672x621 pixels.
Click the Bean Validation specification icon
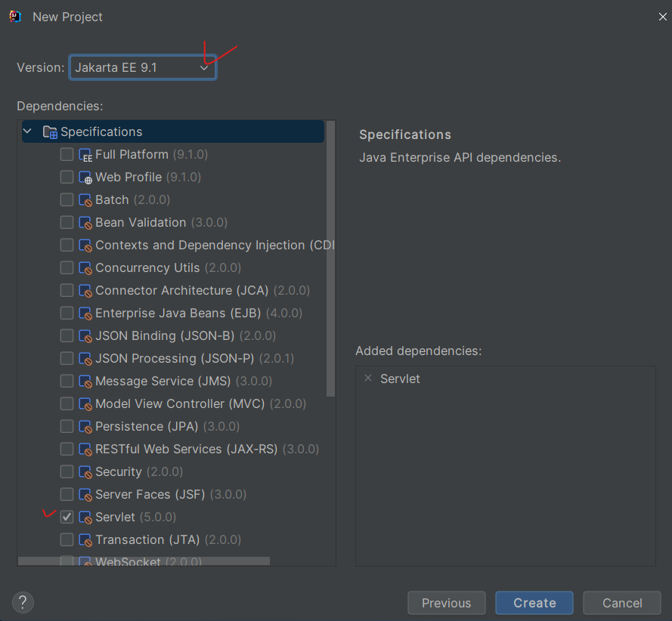click(85, 223)
